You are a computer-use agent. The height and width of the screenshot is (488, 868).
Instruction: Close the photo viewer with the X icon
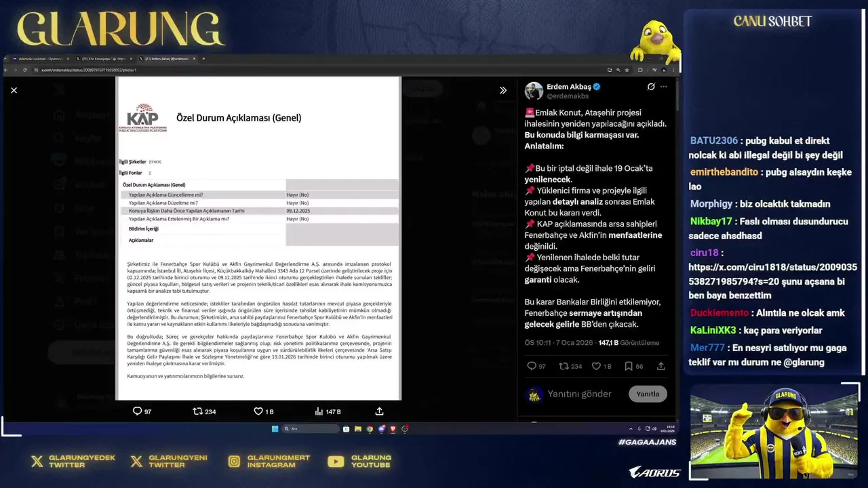pos(14,90)
